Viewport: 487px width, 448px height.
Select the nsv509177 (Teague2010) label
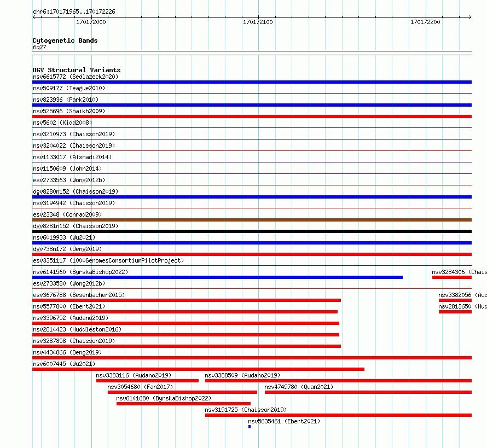pyautogui.click(x=69, y=88)
